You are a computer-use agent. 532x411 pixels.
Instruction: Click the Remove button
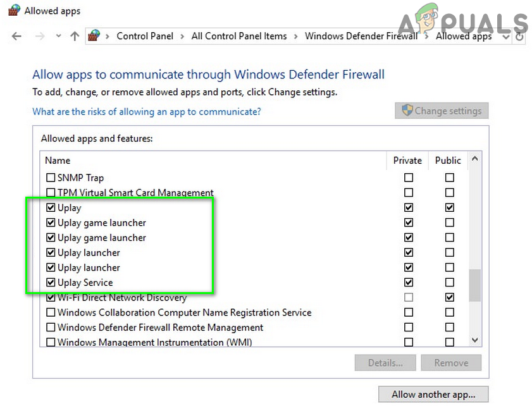[x=451, y=363]
